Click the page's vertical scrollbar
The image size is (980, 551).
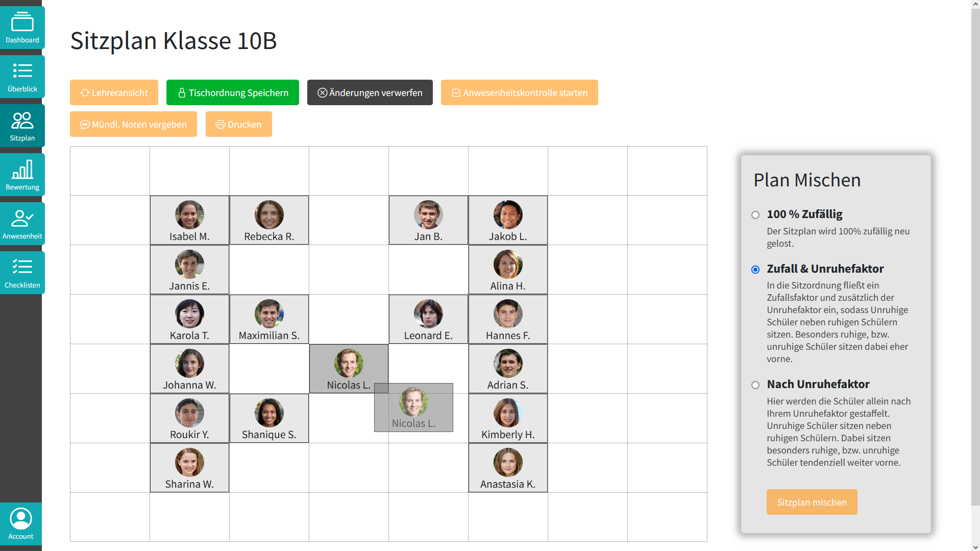click(x=975, y=255)
